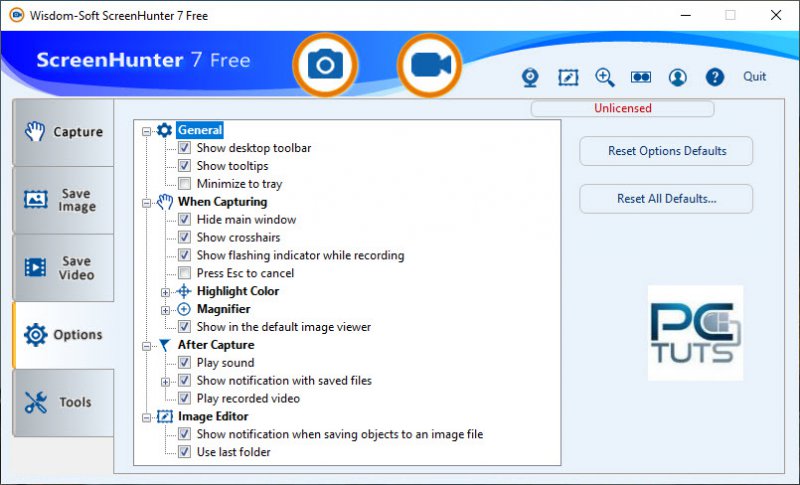Enable Press Esc to cancel
The image size is (800, 485).
point(184,273)
